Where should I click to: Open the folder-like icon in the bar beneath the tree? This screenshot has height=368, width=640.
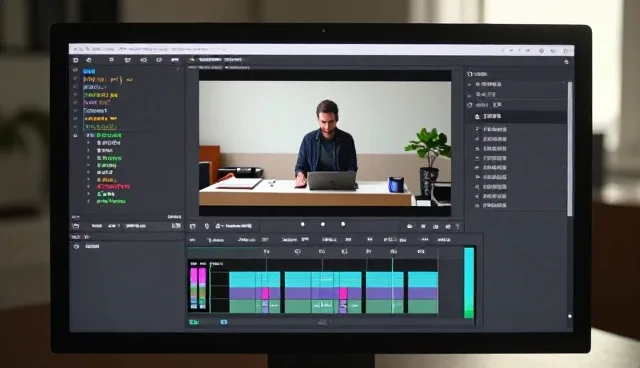(x=76, y=226)
